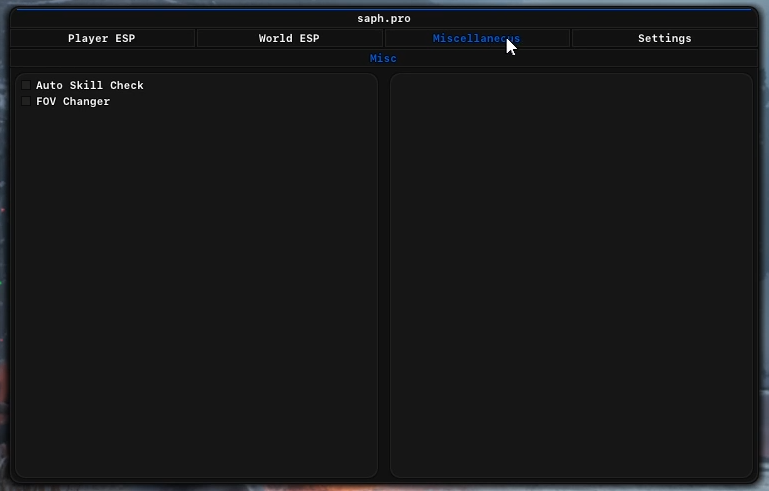This screenshot has height=491, width=769.
Task: Select the Misc sub-tab
Action: [384, 58]
